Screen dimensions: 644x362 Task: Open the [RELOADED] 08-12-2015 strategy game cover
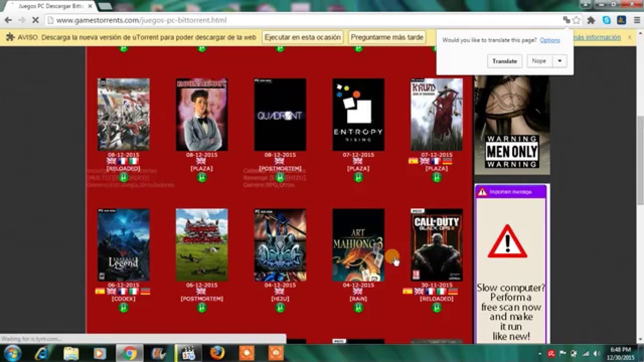click(123, 115)
